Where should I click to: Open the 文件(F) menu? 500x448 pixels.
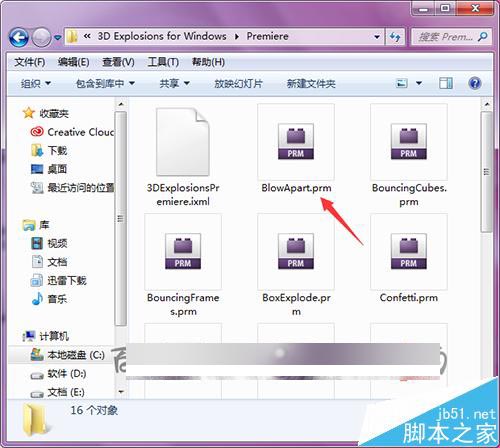30,62
